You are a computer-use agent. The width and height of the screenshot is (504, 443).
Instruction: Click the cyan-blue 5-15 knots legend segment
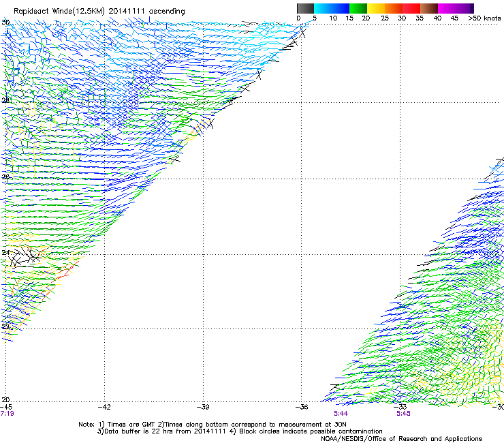(x=332, y=8)
